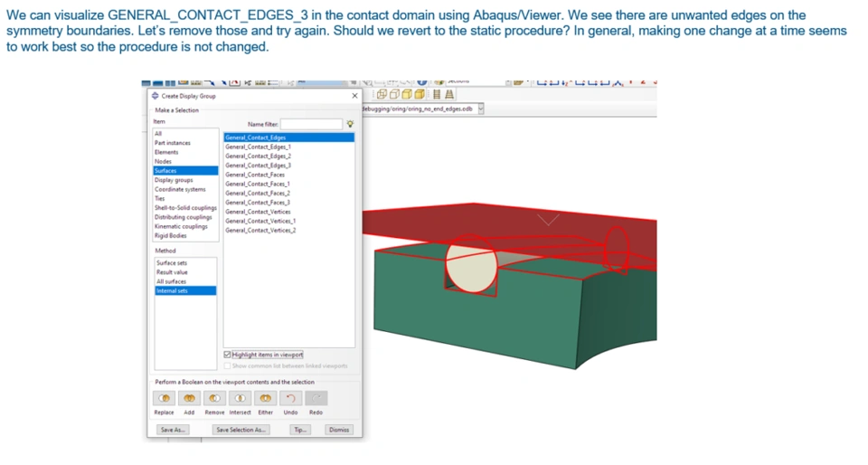Open the ODB file path dropdown

pyautogui.click(x=480, y=109)
